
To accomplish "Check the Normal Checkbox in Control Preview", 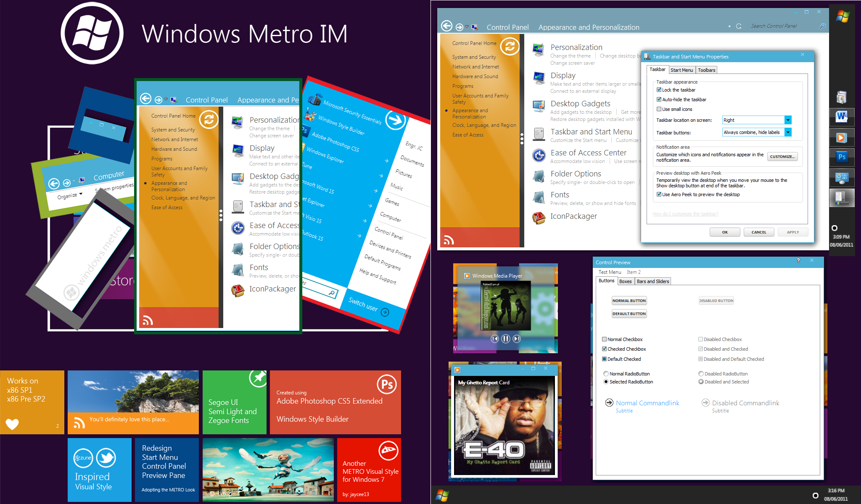I will pos(605,339).
